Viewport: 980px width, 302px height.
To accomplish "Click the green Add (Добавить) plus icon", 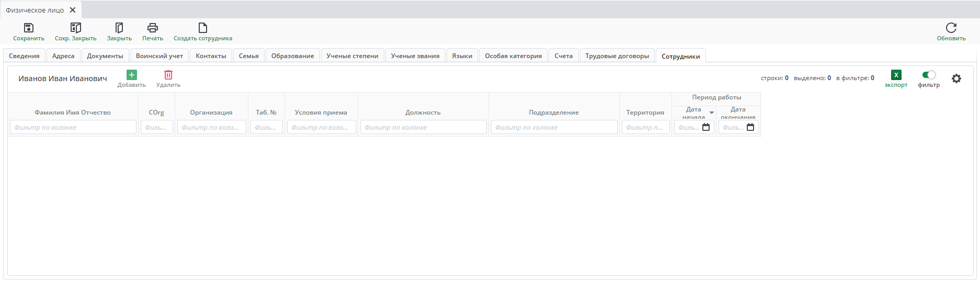I will coord(132,75).
